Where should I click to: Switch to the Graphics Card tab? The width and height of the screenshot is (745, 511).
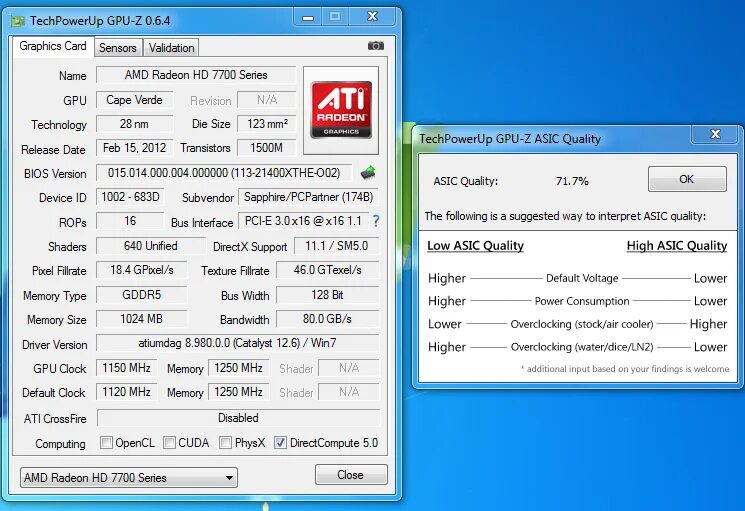pos(53,46)
